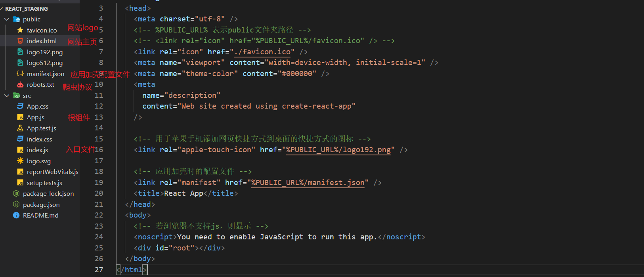Click the robots.txt robot icon

pos(20,84)
